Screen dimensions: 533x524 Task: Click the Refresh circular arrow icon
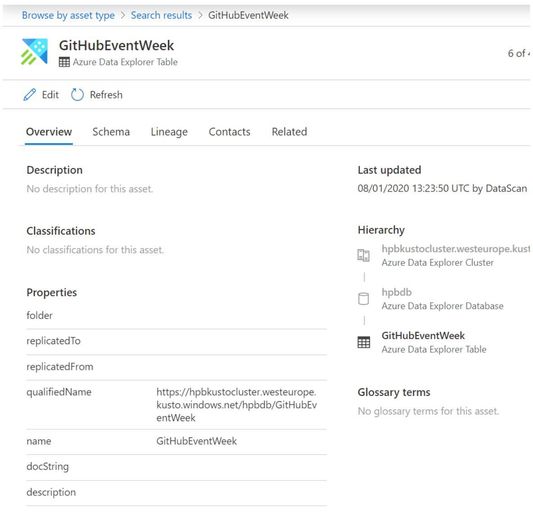[77, 94]
